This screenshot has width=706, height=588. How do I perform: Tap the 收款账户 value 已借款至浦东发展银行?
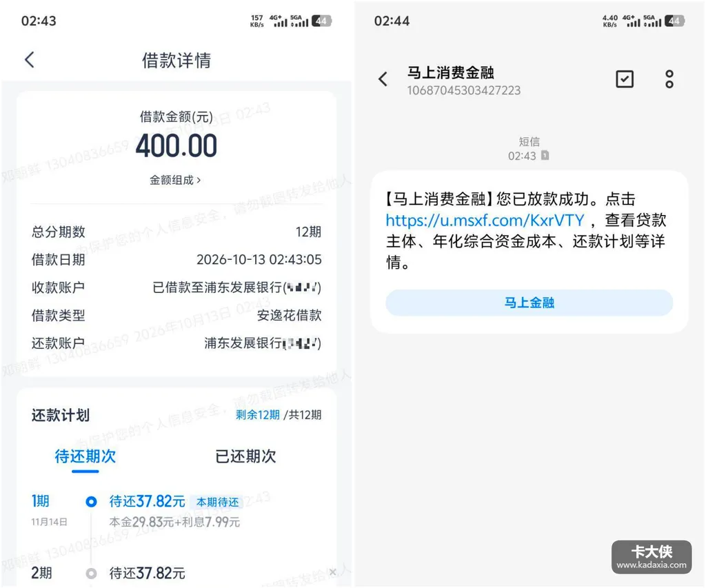click(x=237, y=287)
